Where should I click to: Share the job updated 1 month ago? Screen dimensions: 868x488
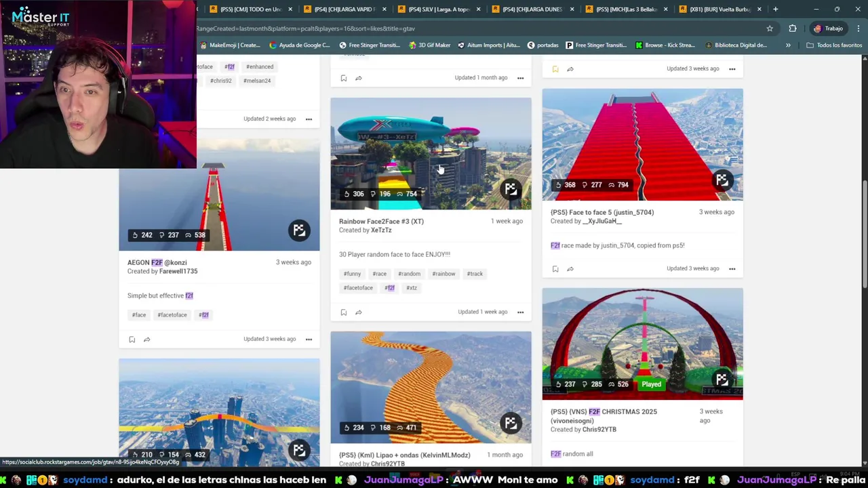tap(358, 79)
